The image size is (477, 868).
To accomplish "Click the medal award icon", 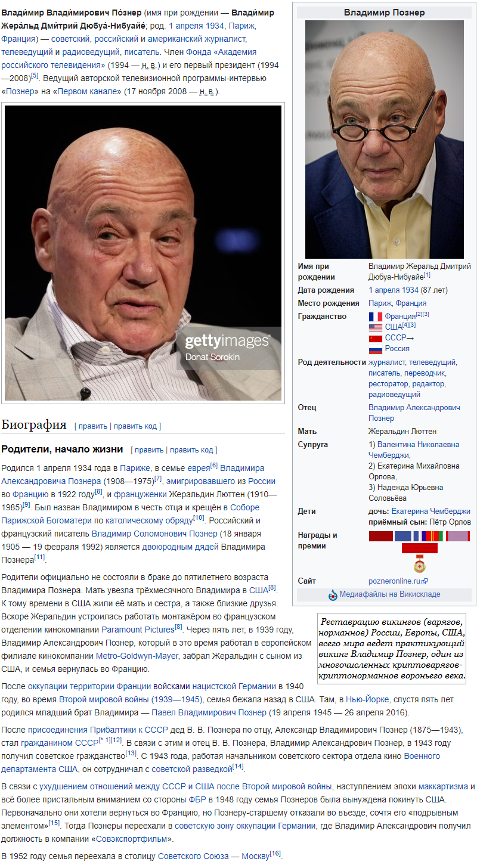I will pyautogui.click(x=419, y=564).
